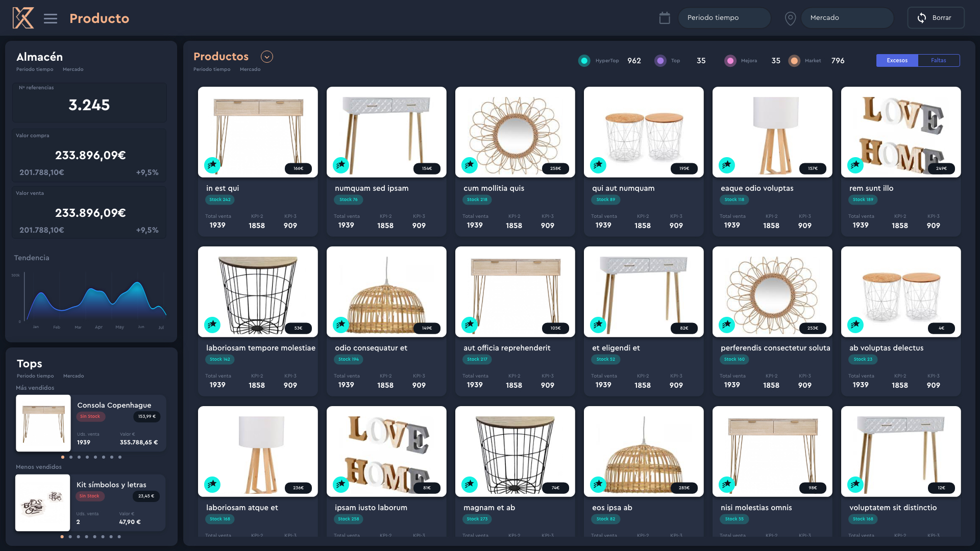Toggle the Top purple filter
This screenshot has height=551, width=980.
click(x=660, y=61)
